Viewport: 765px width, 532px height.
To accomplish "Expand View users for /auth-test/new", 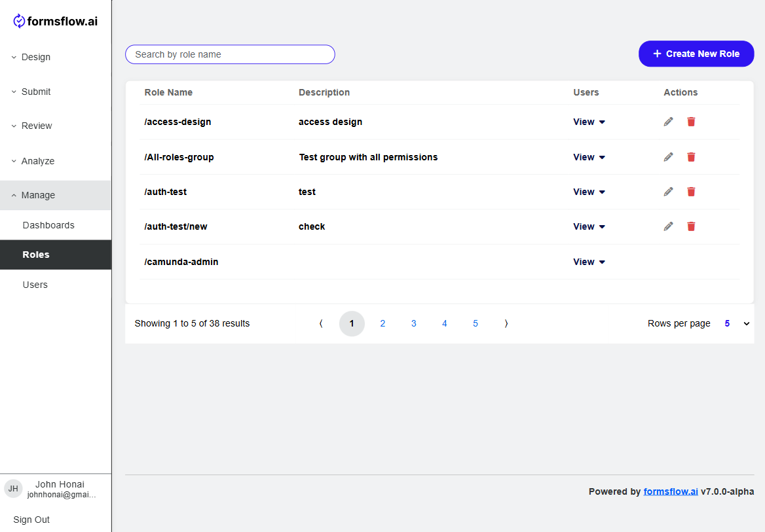I will [x=589, y=226].
